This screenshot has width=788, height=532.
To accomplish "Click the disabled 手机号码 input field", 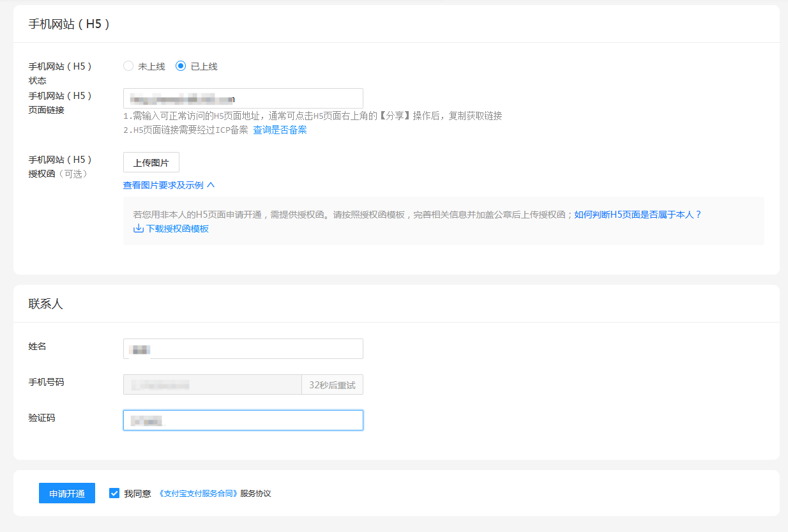I will coord(212,385).
